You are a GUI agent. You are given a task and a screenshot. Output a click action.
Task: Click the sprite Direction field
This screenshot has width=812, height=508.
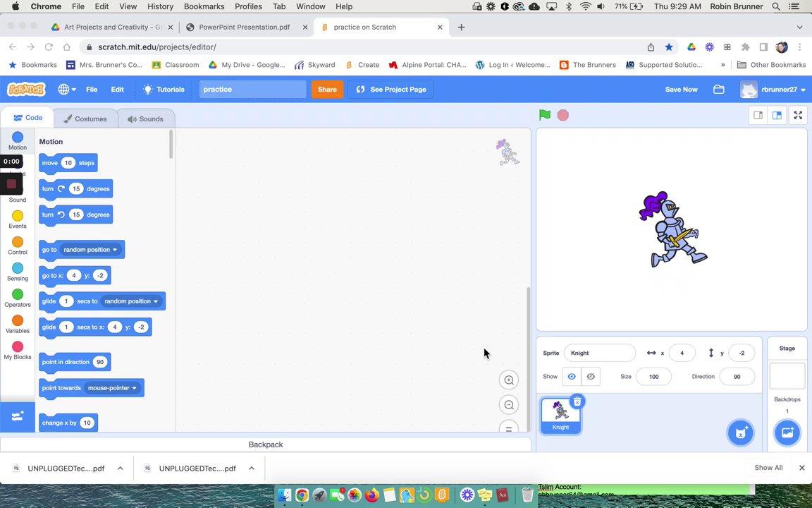point(737,377)
